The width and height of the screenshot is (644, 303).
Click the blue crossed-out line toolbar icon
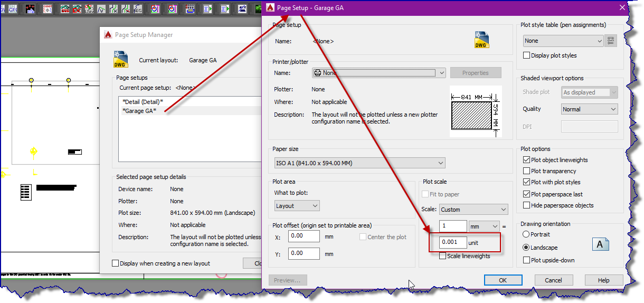tap(242, 9)
